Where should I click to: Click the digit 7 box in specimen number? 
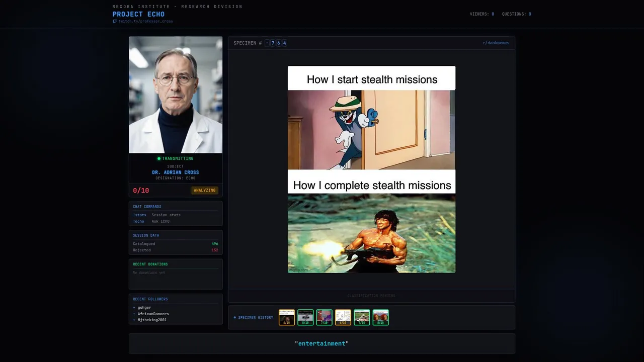[273, 43]
